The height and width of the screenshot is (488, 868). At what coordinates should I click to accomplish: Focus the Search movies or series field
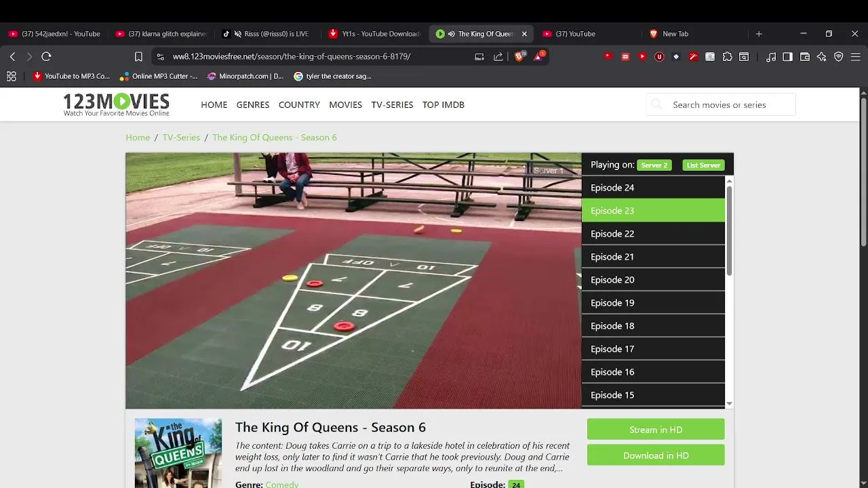tap(721, 104)
